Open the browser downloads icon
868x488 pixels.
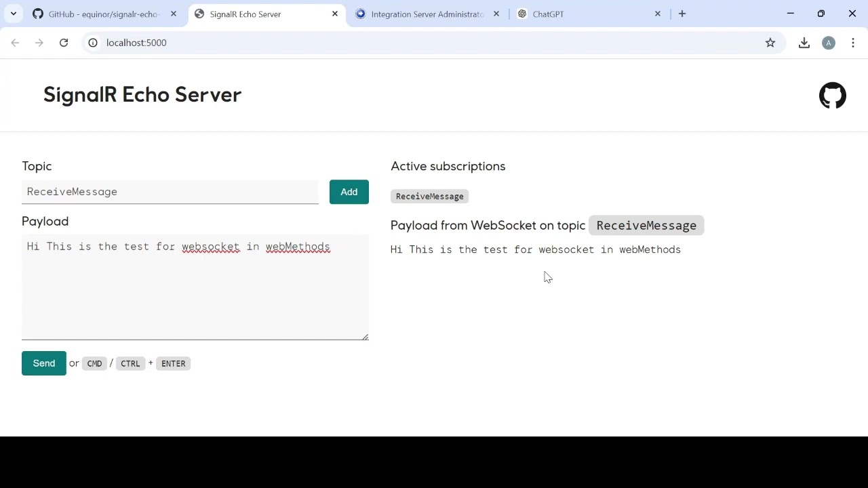(804, 43)
